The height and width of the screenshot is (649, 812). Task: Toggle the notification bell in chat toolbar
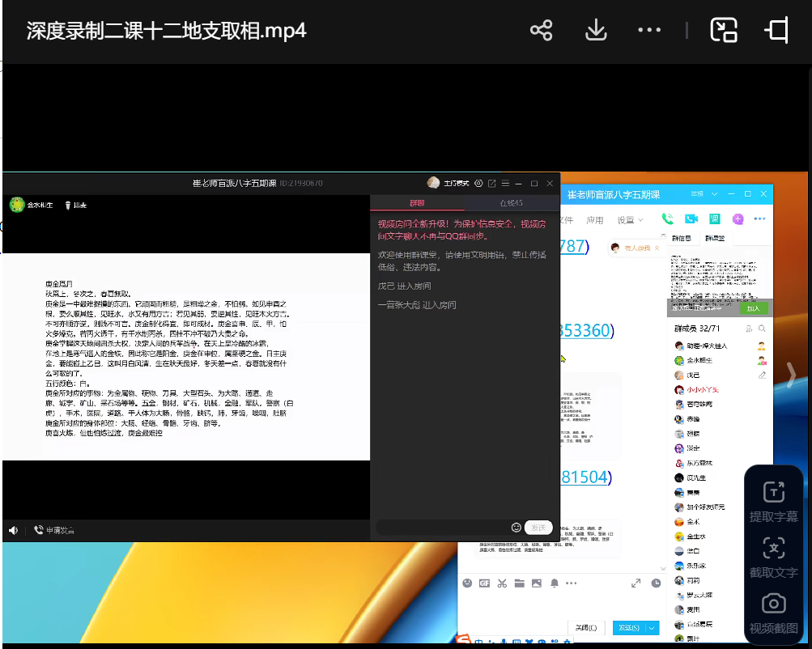pos(555,583)
